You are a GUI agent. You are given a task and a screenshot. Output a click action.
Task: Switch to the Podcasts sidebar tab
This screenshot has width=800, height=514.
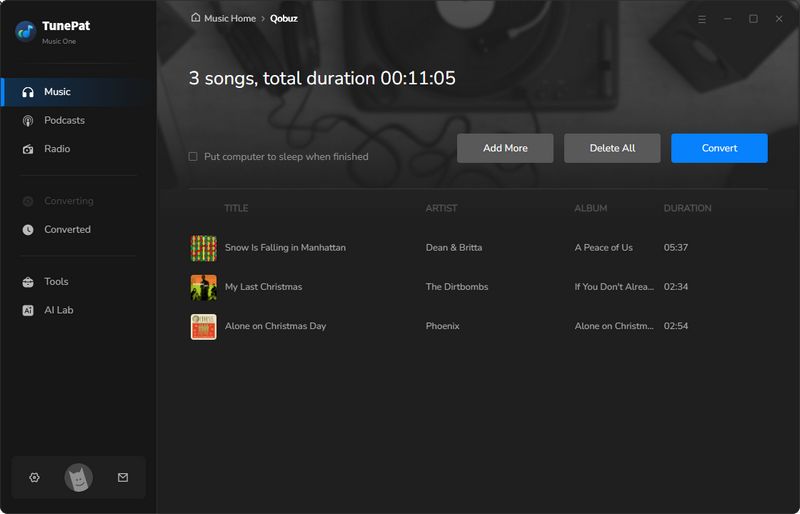point(64,120)
